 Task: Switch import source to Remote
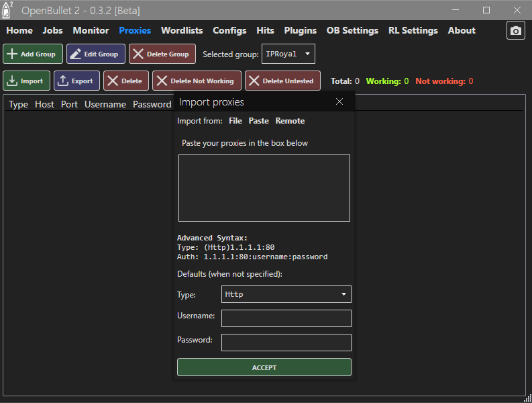tap(290, 121)
